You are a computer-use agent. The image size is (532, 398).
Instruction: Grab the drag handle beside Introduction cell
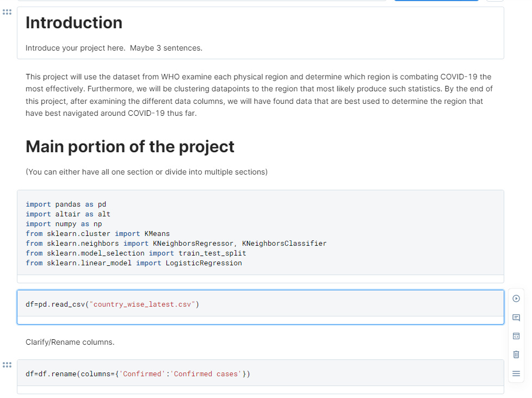[7, 12]
